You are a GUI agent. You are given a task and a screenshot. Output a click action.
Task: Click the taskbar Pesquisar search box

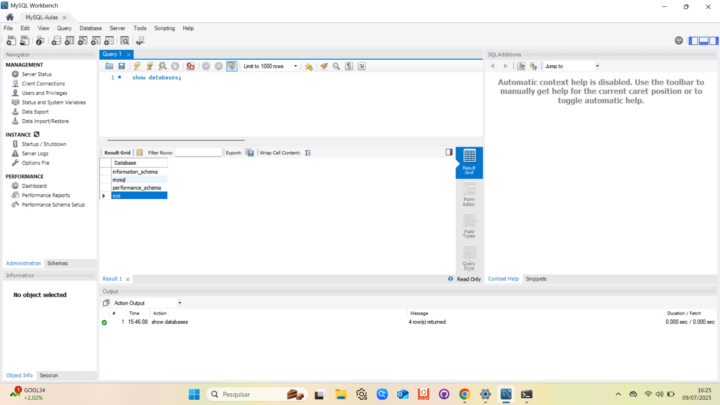(256, 394)
